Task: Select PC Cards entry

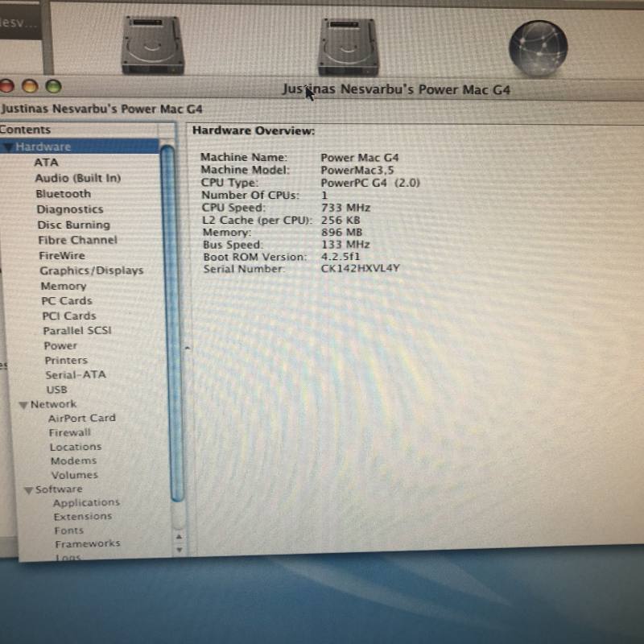Action: click(67, 300)
